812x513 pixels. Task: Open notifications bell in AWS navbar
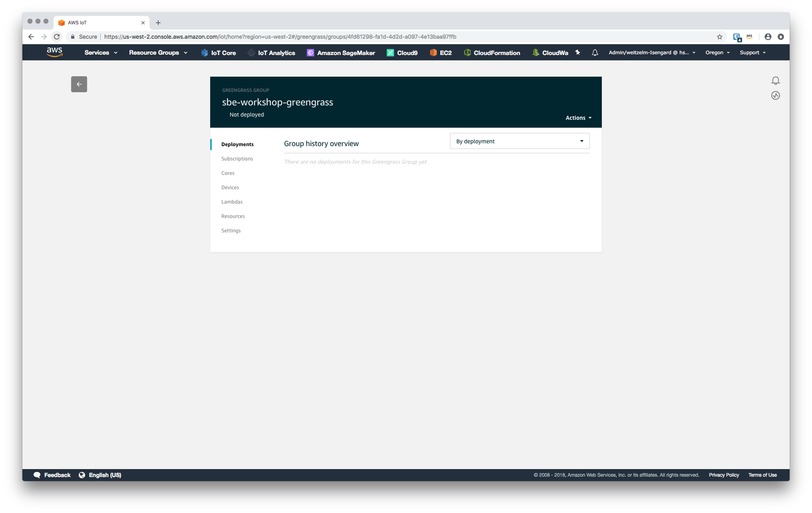[x=595, y=53]
